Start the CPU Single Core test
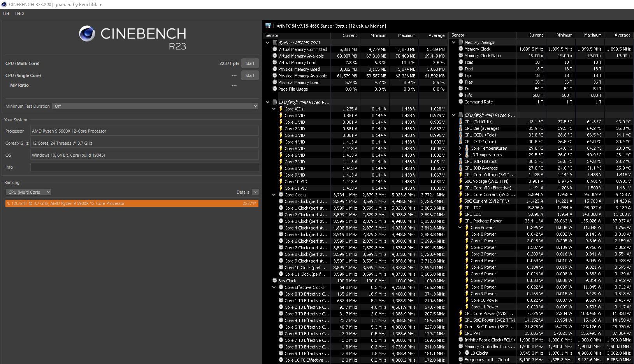634x364 pixels. tap(250, 75)
